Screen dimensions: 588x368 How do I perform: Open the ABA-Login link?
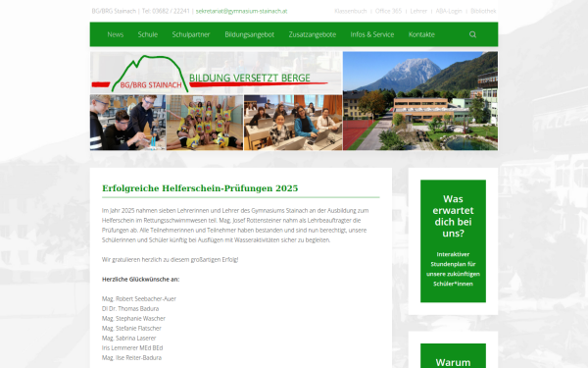pyautogui.click(x=449, y=11)
